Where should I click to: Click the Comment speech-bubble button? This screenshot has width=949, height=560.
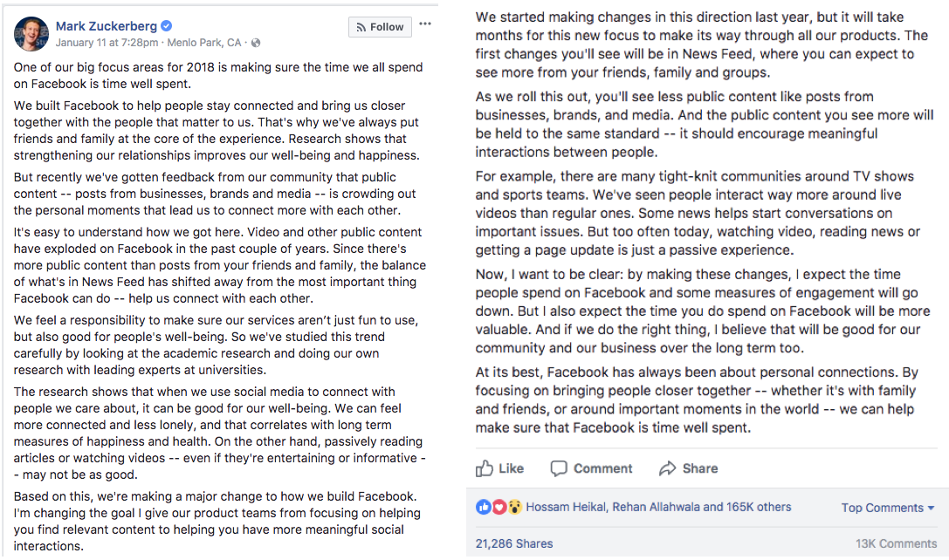591,468
